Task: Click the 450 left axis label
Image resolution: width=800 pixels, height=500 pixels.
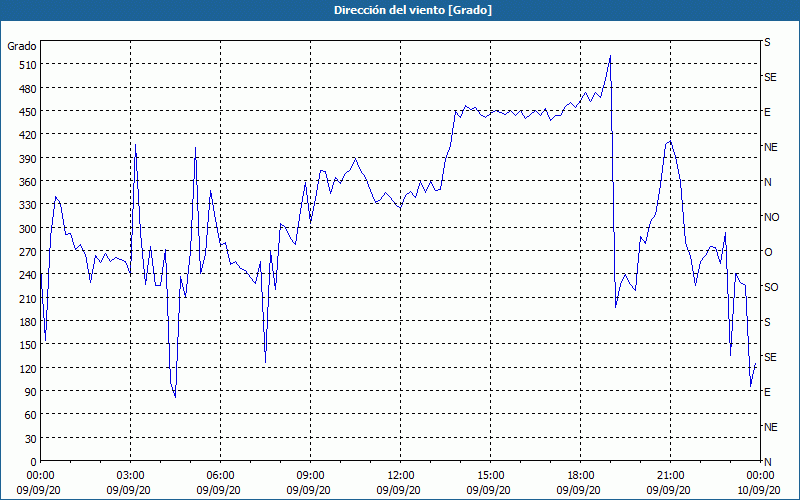Action: [28, 112]
